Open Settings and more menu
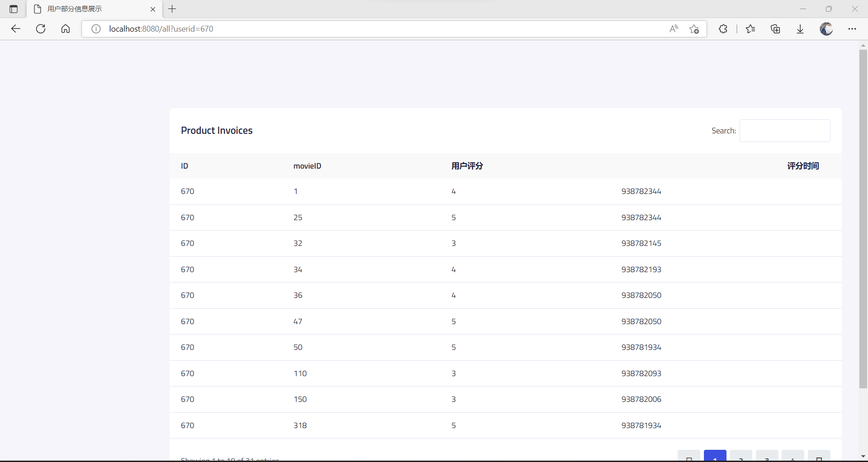 pyautogui.click(x=852, y=29)
